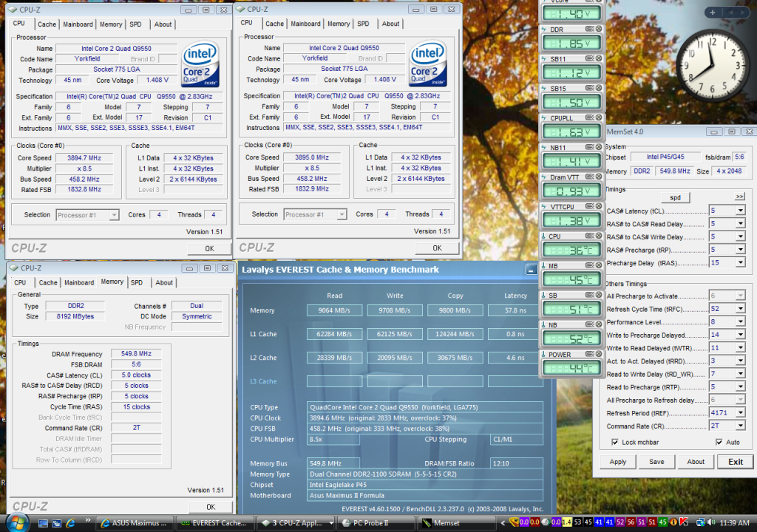Image resolution: width=757 pixels, height=532 pixels.
Task: Click Apply in MemSet
Action: pos(617,462)
